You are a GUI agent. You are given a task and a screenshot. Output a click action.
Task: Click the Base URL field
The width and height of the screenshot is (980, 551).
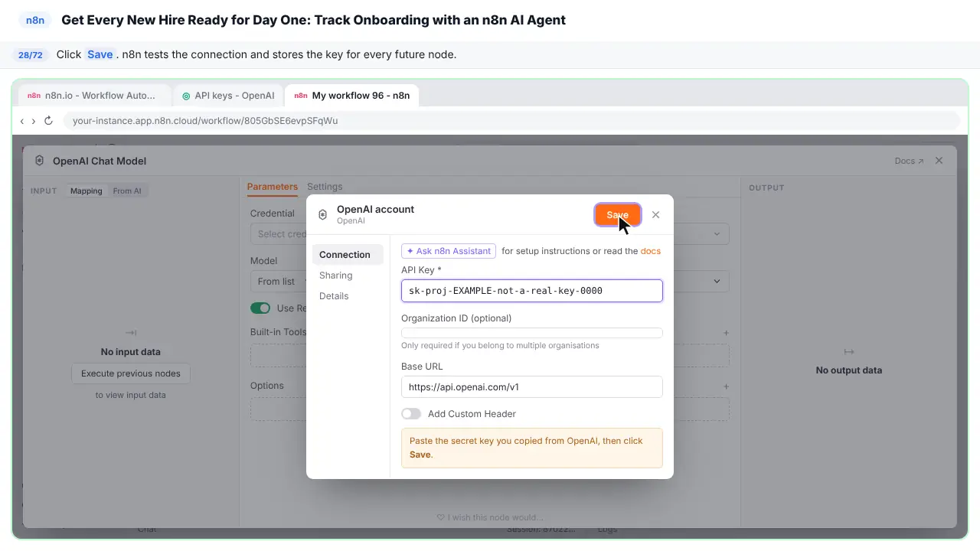coord(531,387)
